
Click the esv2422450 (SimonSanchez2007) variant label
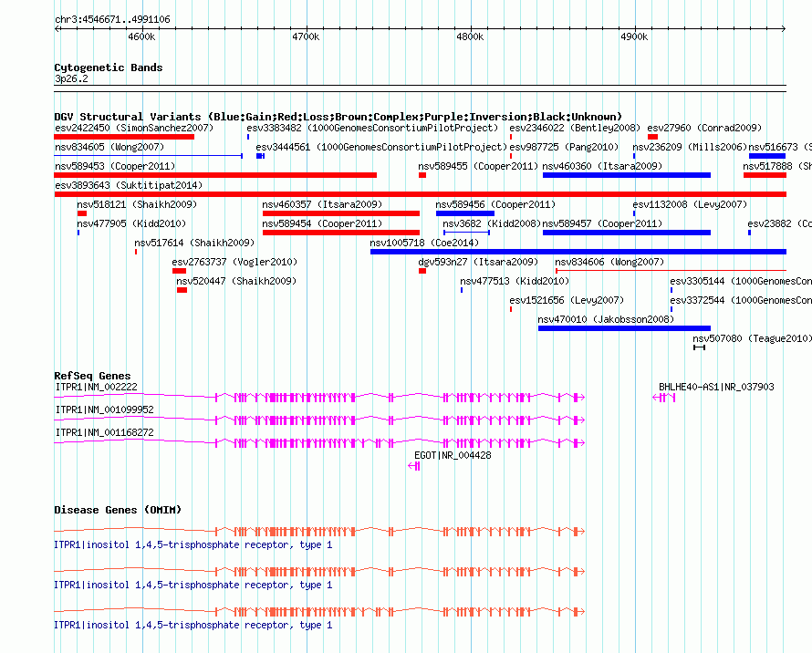(x=134, y=128)
